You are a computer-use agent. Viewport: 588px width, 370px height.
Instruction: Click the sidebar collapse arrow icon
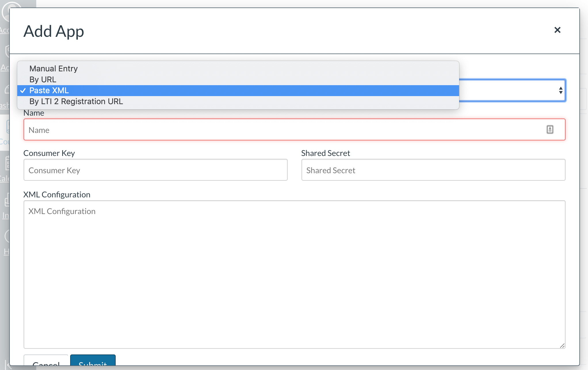click(x=7, y=364)
